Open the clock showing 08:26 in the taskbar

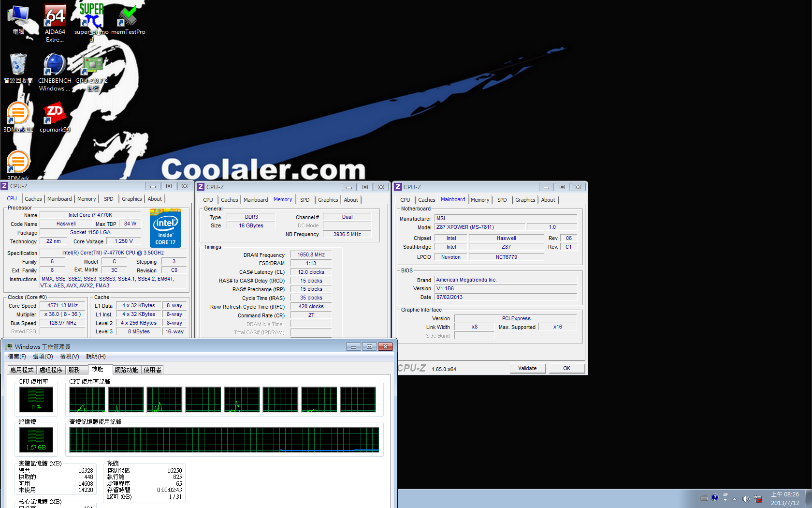coord(785,499)
